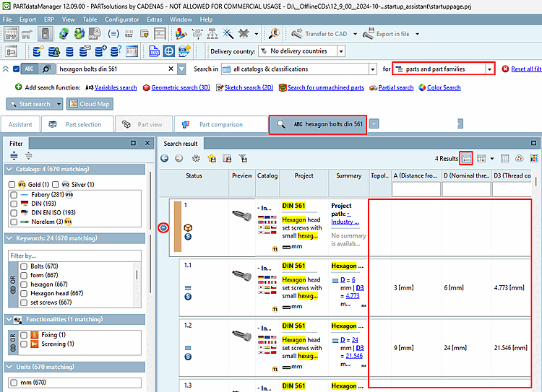The width and height of the screenshot is (542, 392).
Task: Open the shopping cart icon in toolbar
Action: click(27, 34)
